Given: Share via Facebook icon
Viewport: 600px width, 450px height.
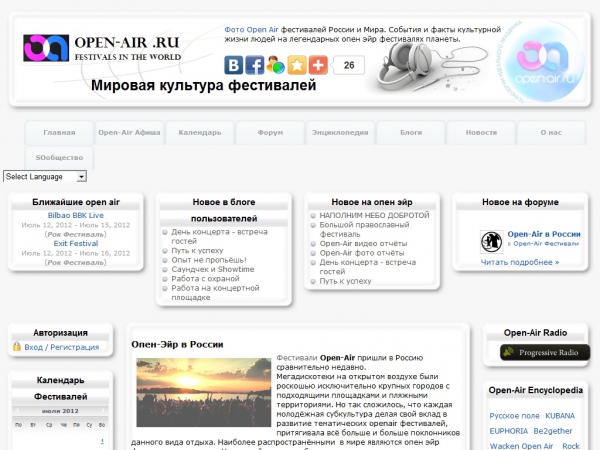Looking at the screenshot, I should (x=254, y=65).
